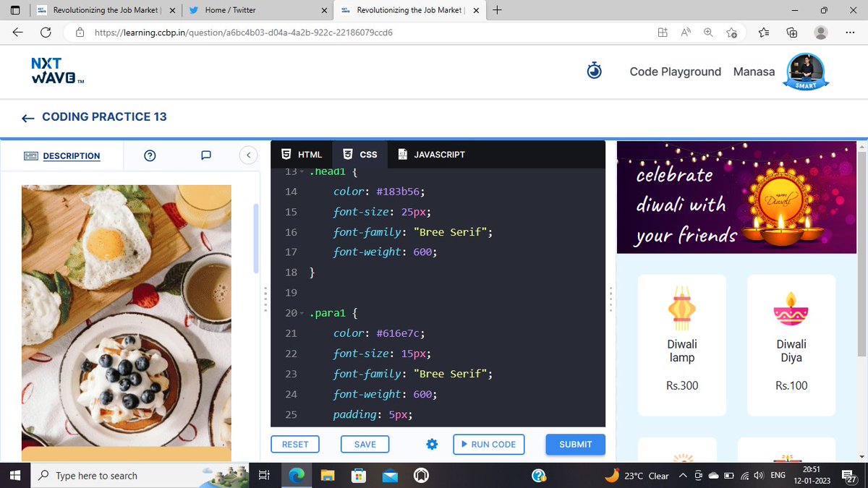The image size is (868, 488).
Task: Open Task View on taskbar
Action: [x=264, y=475]
